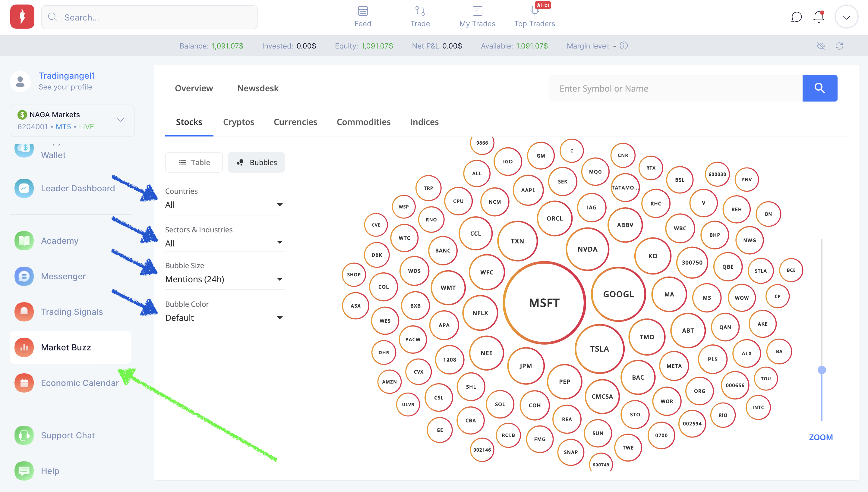Click See your profile link
This screenshot has width=868, height=492.
pos(65,87)
